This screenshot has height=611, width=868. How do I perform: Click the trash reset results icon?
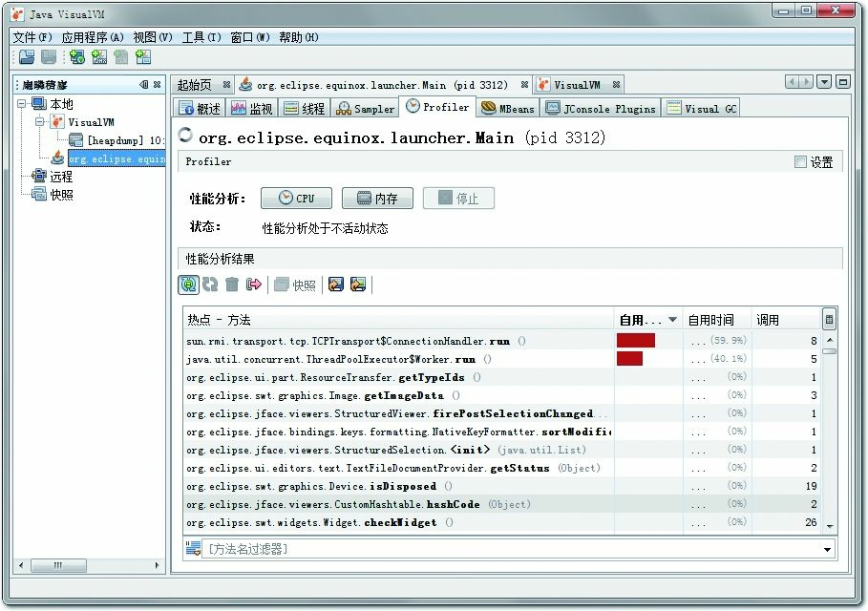(x=232, y=284)
